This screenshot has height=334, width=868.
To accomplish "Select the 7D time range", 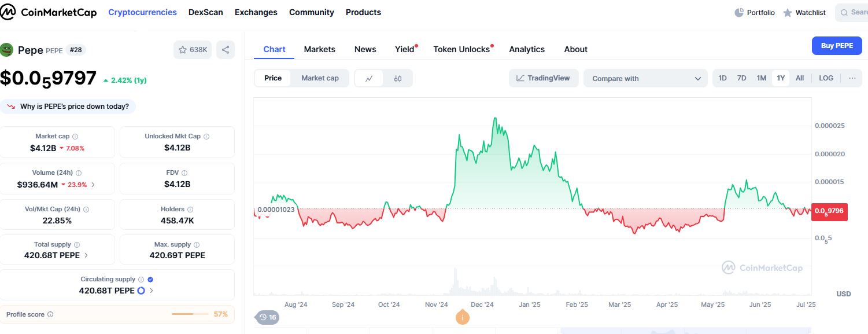I will click(741, 78).
